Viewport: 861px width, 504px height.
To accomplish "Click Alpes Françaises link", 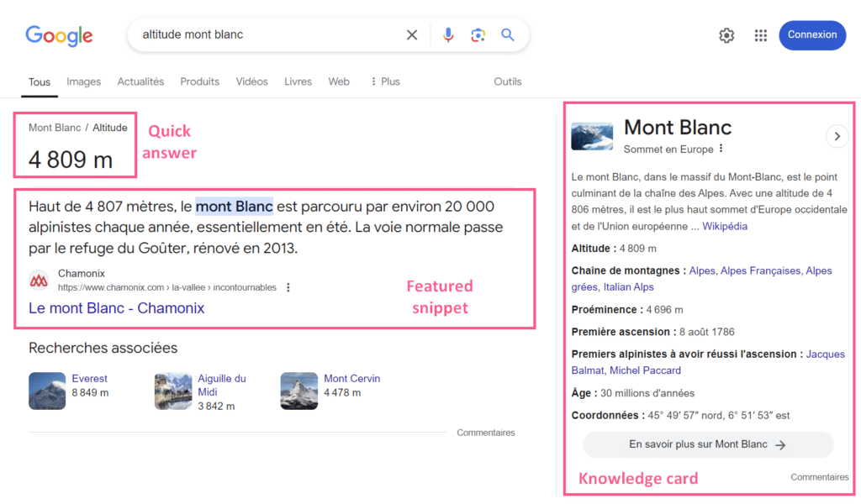I will [760, 271].
